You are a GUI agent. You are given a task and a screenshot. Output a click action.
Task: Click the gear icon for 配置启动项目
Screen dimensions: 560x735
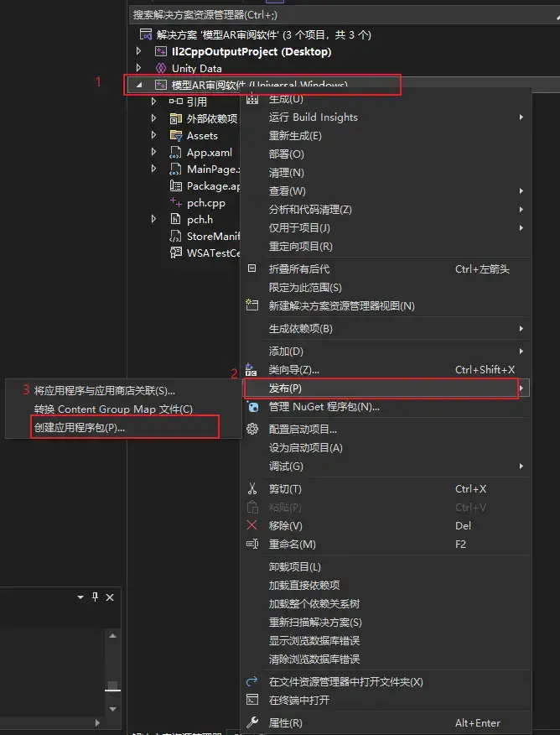[252, 429]
